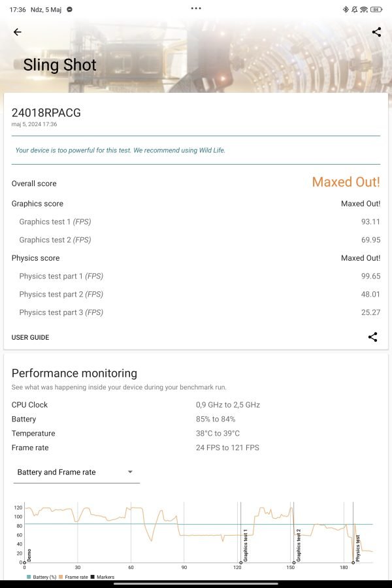Open the three-dot status bar menu
The height and width of the screenshot is (588, 392).
(196, 8)
